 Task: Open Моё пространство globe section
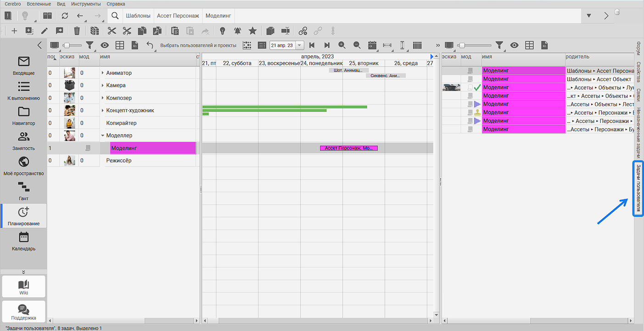coord(23,166)
